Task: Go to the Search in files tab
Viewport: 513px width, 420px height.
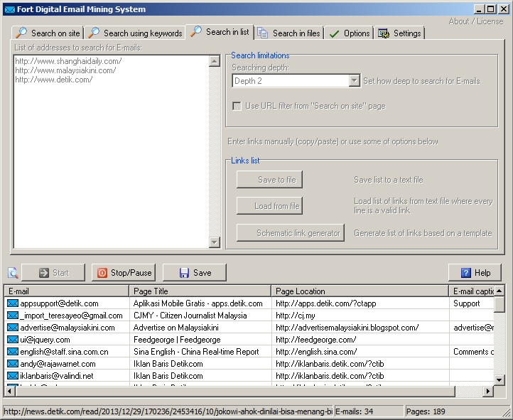Action: pos(288,33)
